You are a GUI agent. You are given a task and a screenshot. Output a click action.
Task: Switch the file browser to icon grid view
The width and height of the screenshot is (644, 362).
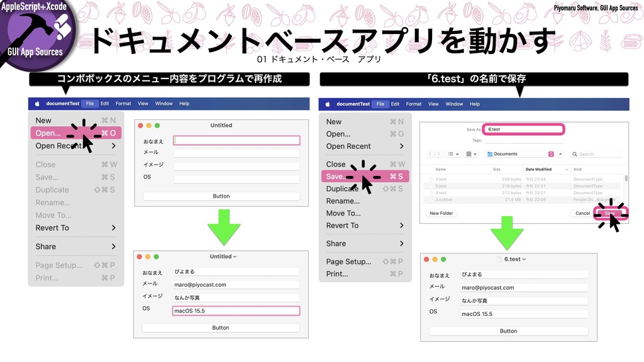tap(470, 154)
